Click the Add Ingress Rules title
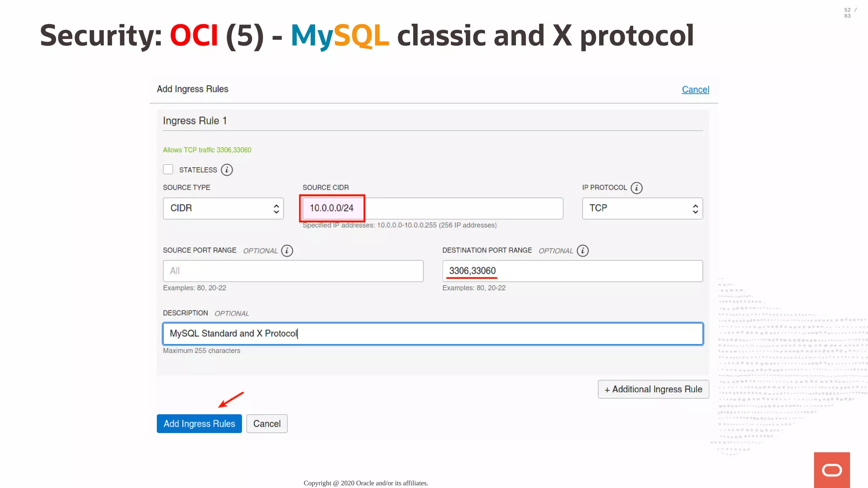 tap(192, 89)
